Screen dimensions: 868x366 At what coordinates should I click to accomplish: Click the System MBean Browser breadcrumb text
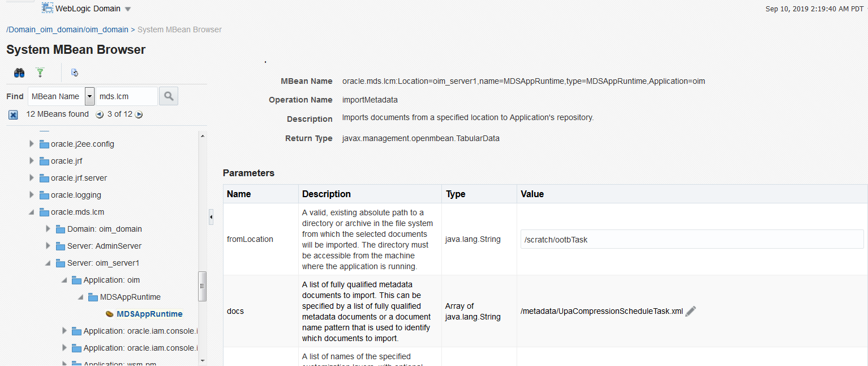[179, 29]
